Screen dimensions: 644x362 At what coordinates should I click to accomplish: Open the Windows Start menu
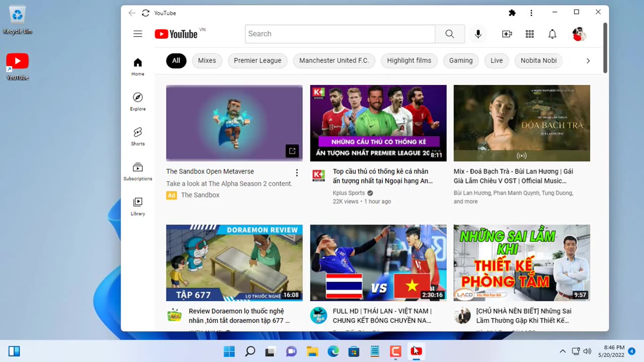tap(229, 351)
